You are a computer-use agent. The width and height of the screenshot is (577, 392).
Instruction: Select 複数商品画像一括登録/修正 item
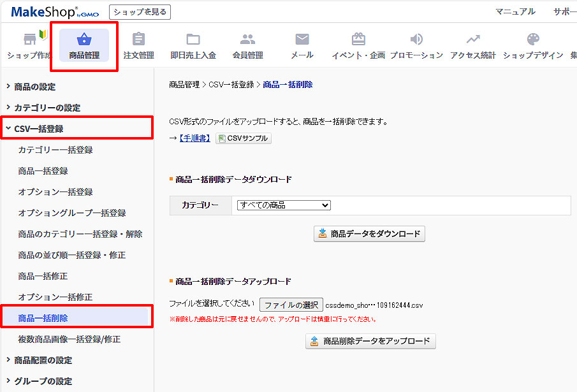click(x=69, y=339)
